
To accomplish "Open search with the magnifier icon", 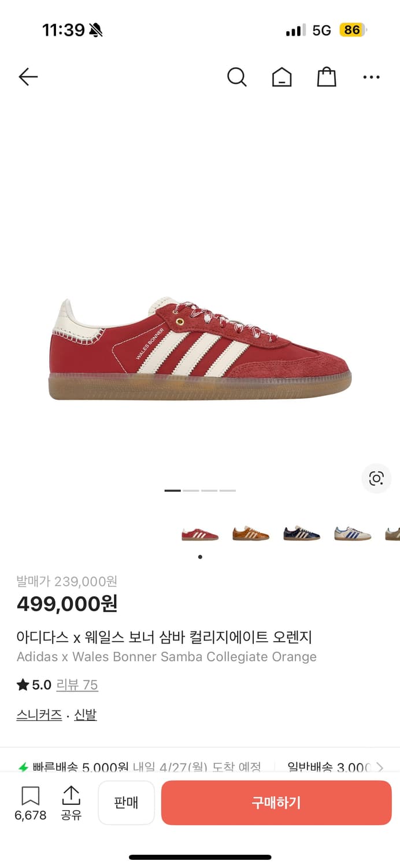I will coord(236,77).
